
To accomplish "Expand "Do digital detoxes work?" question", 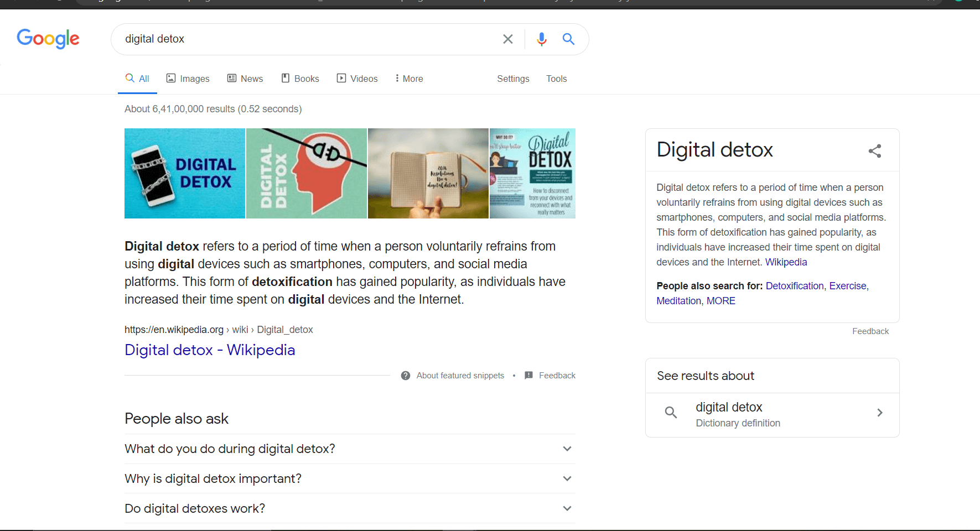I will click(567, 508).
